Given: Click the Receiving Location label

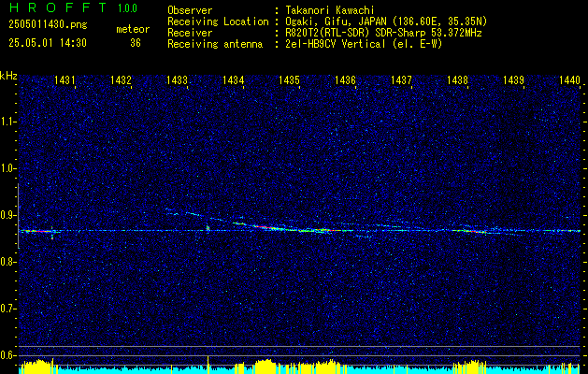Looking at the screenshot, I should (x=218, y=22).
